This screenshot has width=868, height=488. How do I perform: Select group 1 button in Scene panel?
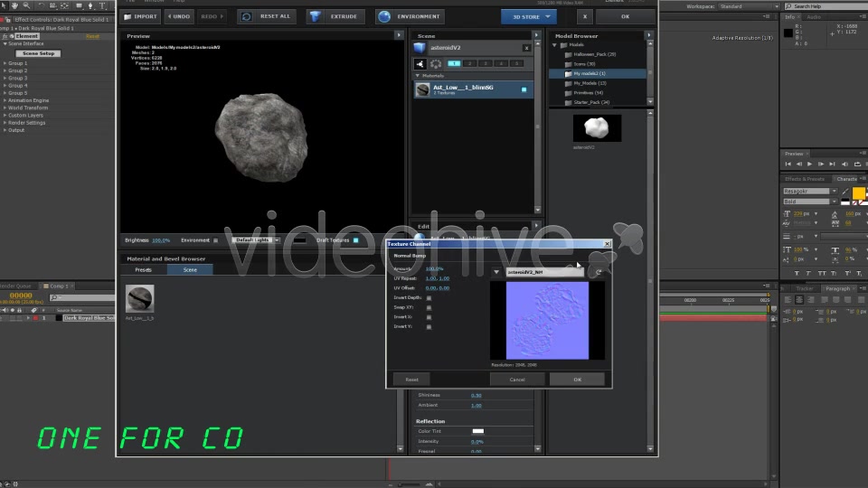(x=454, y=63)
